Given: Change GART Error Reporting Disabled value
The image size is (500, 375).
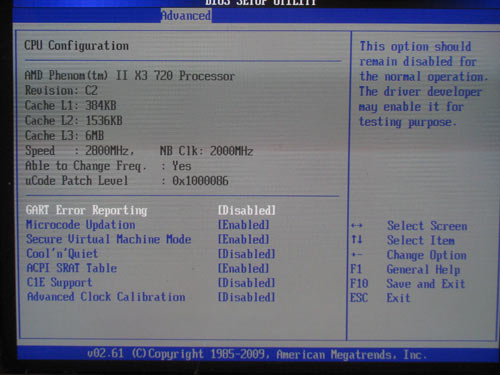Looking at the screenshot, I should coord(247,210).
